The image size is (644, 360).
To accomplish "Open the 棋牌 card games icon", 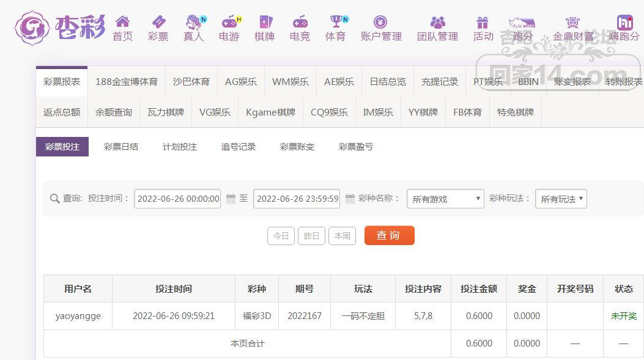I will coord(264,22).
